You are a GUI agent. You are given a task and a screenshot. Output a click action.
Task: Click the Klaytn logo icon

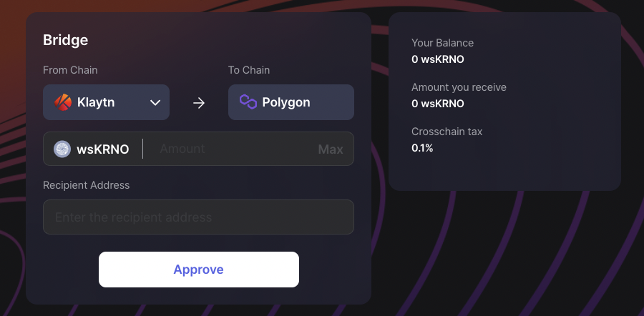tap(63, 102)
